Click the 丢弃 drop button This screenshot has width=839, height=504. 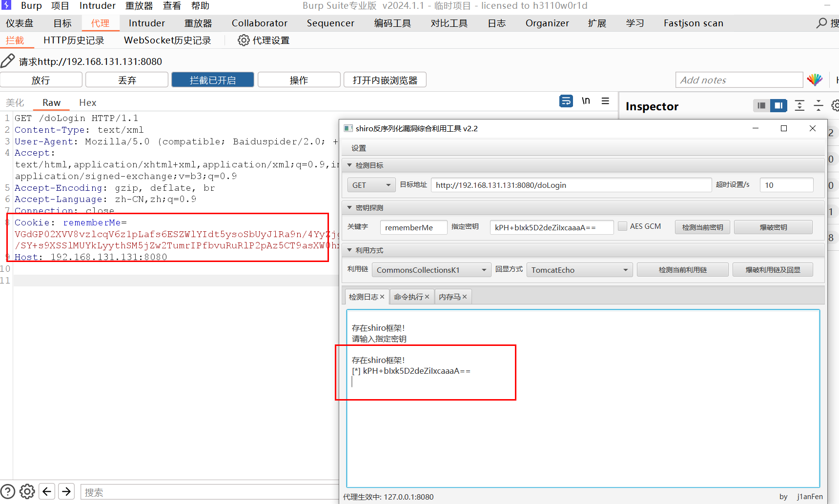(127, 80)
